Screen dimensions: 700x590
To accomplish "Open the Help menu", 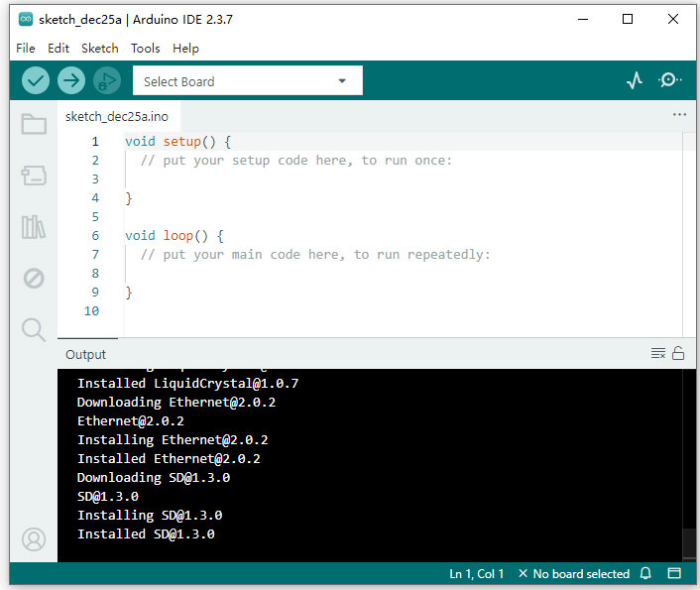I will (x=185, y=49).
